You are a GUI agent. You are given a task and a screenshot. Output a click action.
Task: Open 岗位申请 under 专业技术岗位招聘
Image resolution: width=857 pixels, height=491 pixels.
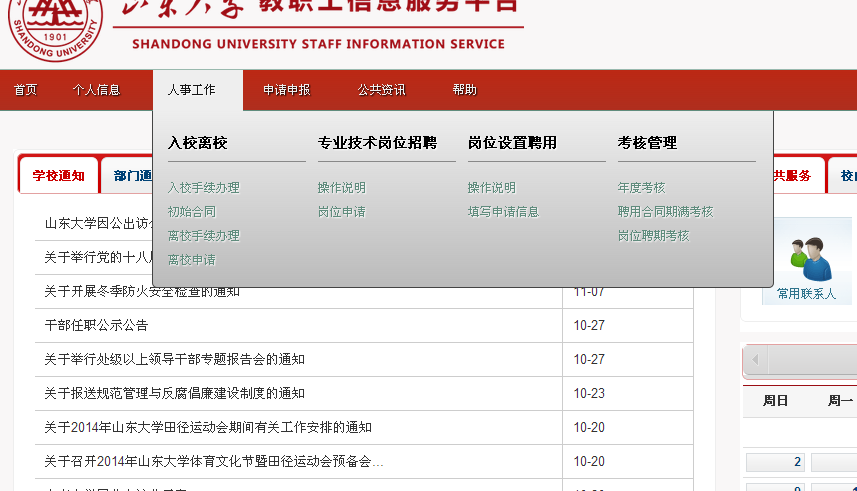341,212
